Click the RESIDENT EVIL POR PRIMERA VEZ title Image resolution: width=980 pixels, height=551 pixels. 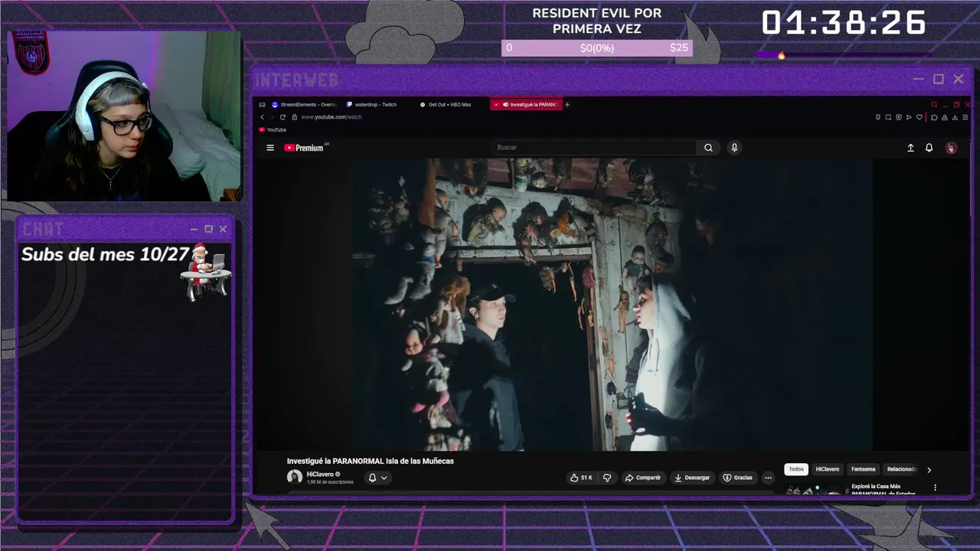597,21
